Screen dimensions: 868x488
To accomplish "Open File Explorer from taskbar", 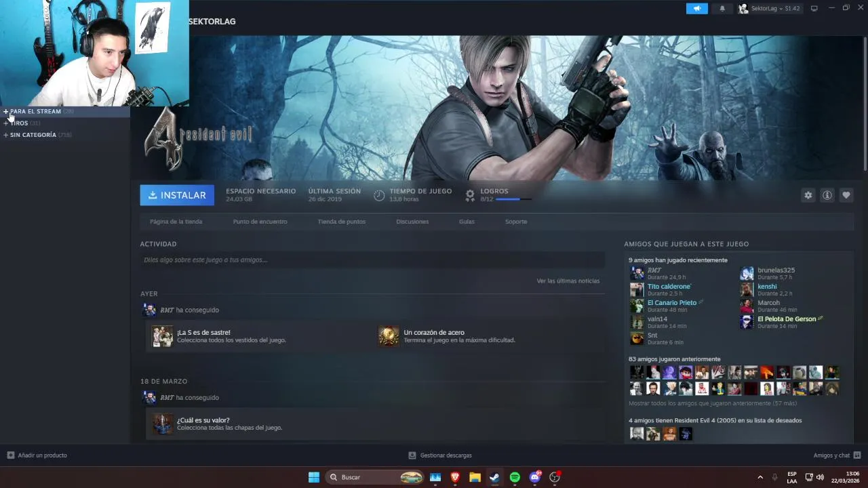I will click(x=475, y=477).
